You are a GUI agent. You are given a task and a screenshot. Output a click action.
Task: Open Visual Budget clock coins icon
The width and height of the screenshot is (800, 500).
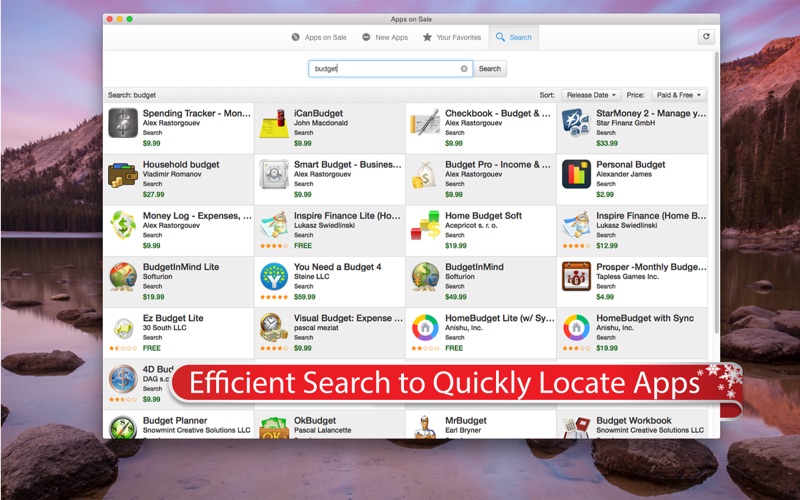click(274, 328)
